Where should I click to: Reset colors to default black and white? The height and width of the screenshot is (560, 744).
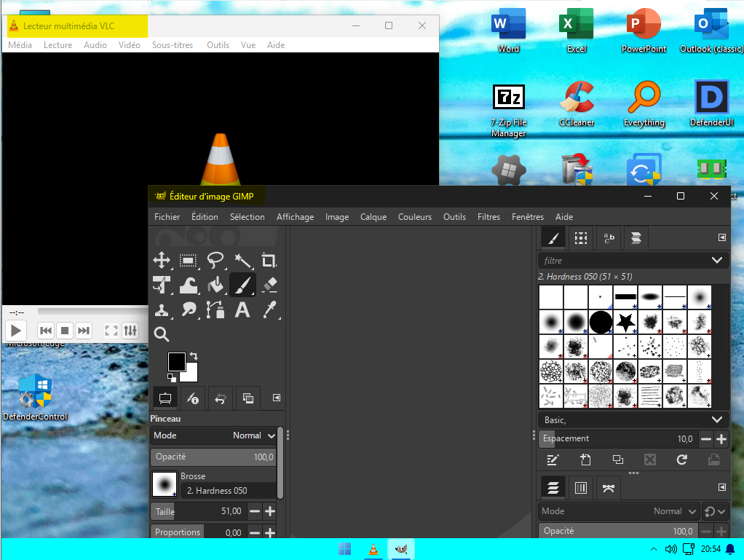pyautogui.click(x=172, y=378)
